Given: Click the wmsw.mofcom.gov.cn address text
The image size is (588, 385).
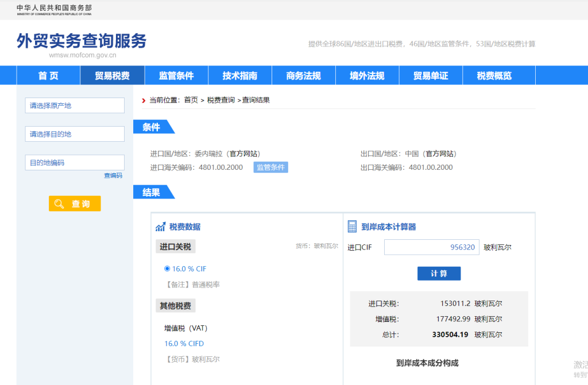Looking at the screenshot, I should 83,55.
